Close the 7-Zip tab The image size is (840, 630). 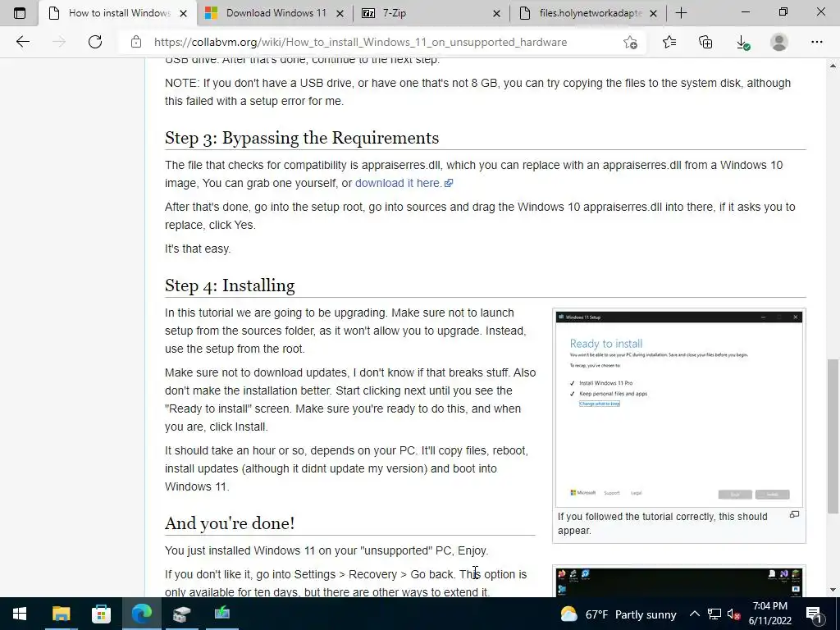tap(496, 13)
